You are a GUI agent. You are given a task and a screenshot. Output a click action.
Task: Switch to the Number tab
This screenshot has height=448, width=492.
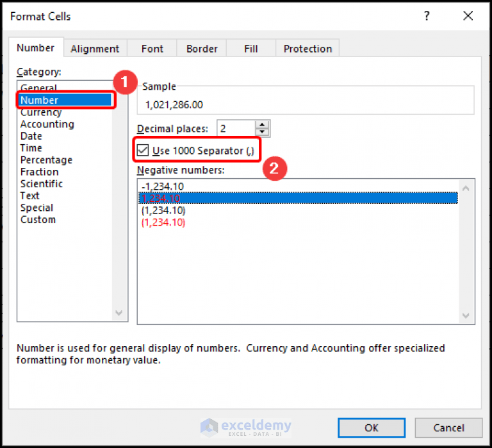pos(35,48)
